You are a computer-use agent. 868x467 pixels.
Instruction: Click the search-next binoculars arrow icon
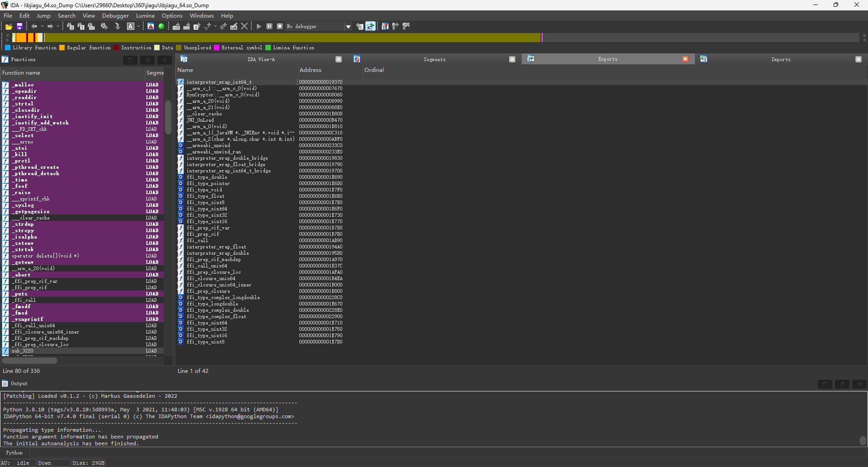[x=104, y=27]
